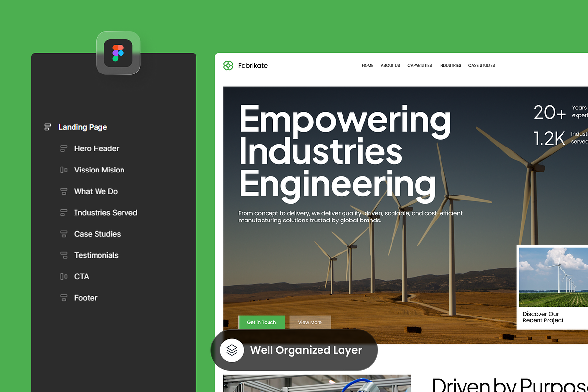Select the Vission Mision layer

tap(99, 170)
